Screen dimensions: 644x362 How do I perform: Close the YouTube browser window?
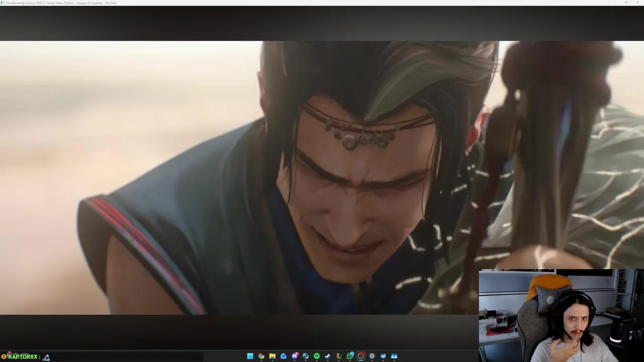[x=638, y=3]
